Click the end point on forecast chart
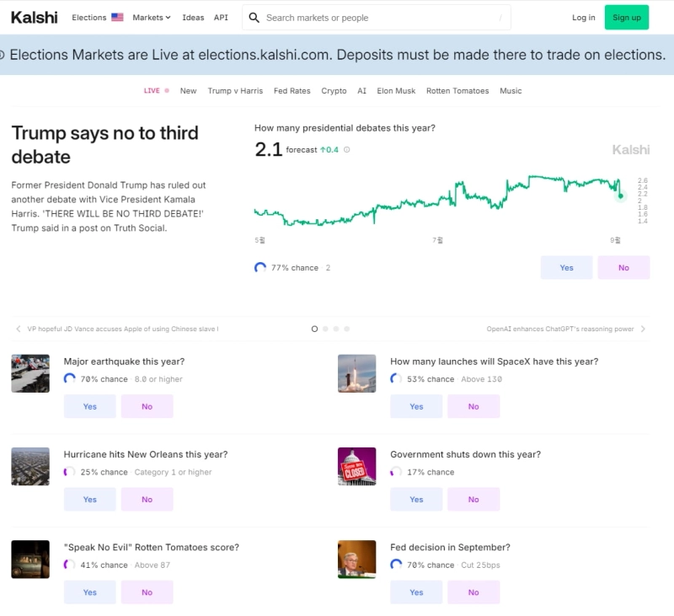Screen dimensions: 674x616 point(621,196)
